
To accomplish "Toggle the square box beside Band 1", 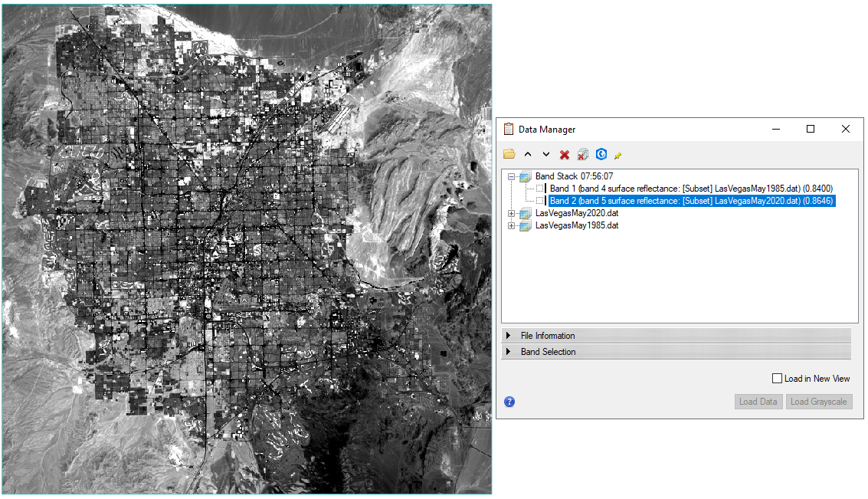I will 540,189.
